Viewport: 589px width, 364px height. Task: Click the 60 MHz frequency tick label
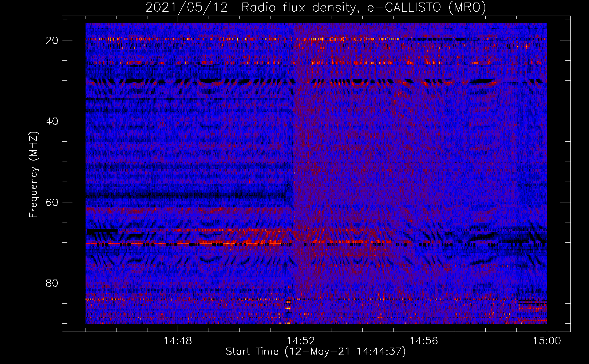tap(52, 202)
